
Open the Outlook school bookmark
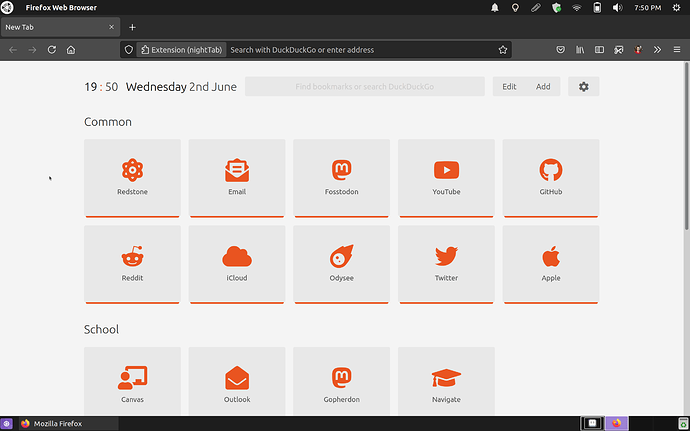(x=237, y=381)
